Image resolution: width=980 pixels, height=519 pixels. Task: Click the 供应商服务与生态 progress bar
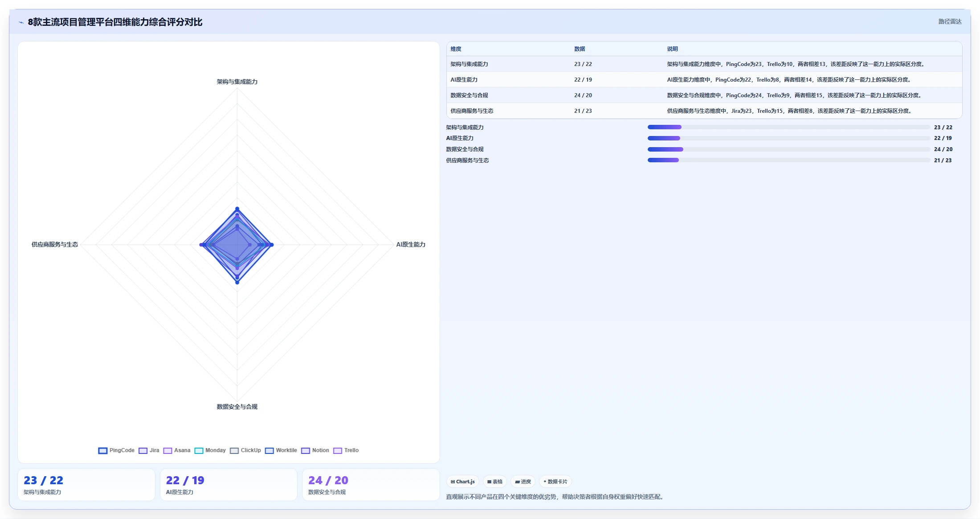tap(788, 161)
